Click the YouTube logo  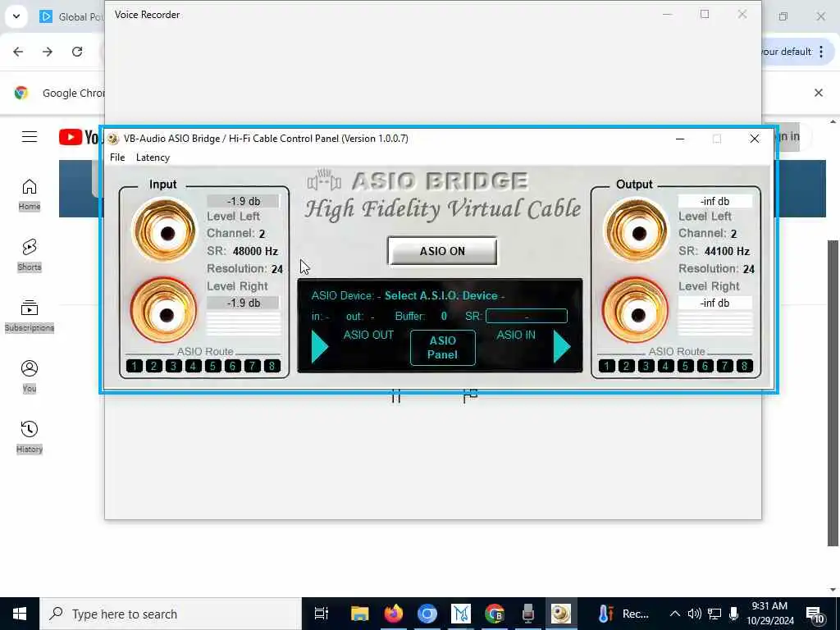click(80, 137)
